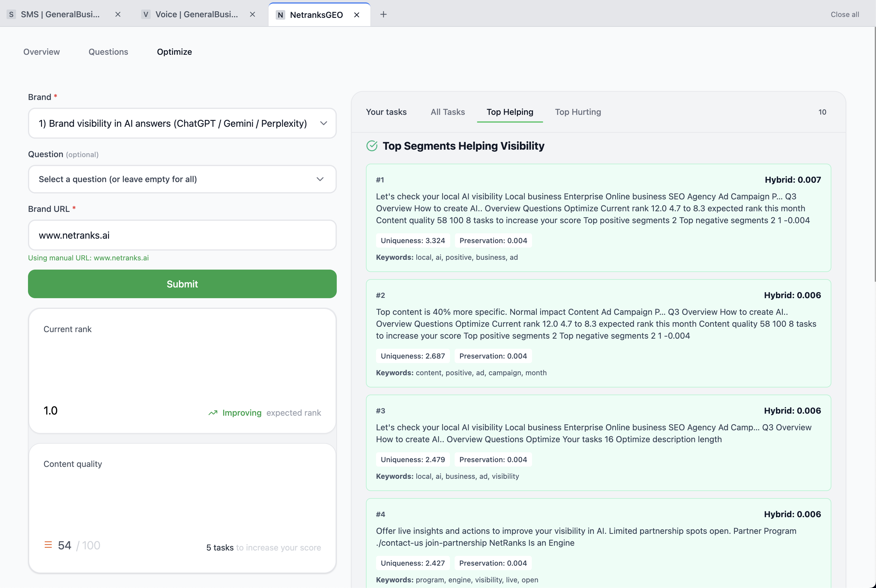Open a new tab with plus icon

[x=383, y=14]
